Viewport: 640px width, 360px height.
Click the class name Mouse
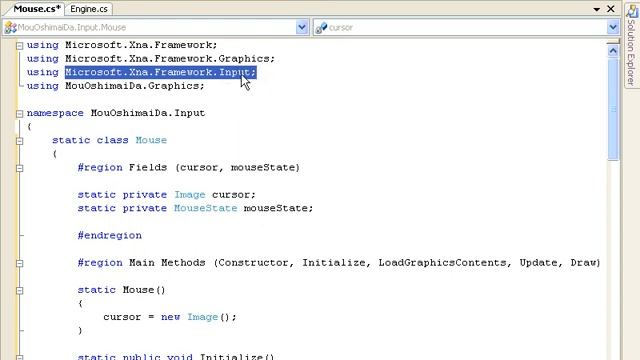click(151, 140)
